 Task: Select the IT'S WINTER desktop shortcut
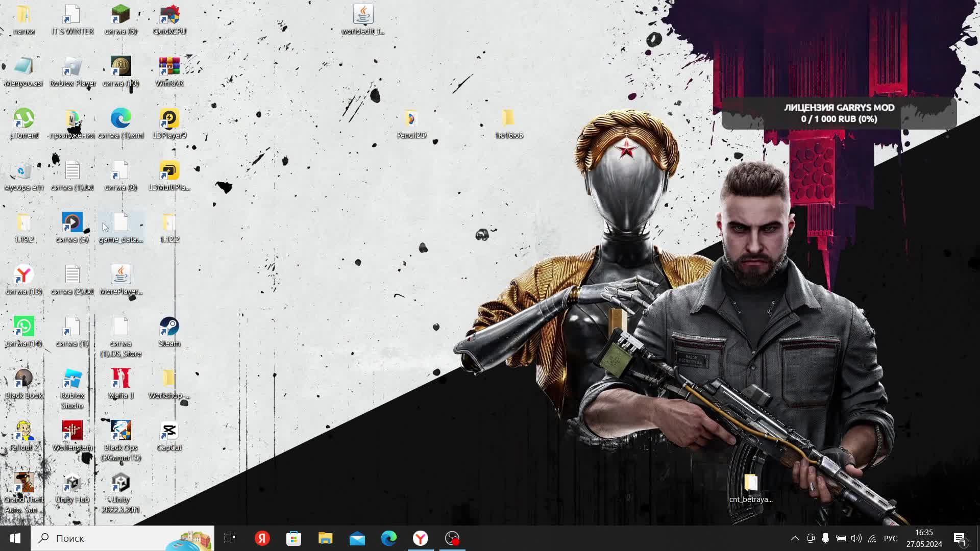point(72,20)
